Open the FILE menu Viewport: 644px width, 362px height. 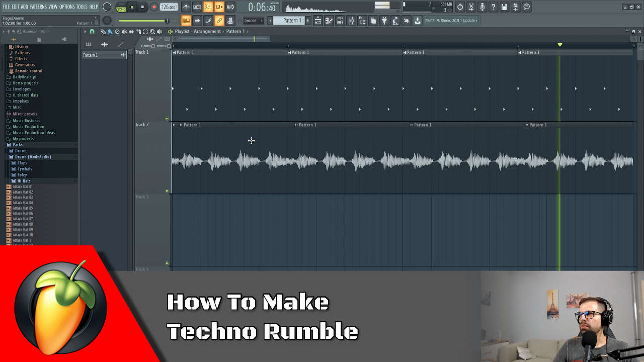(6, 7)
